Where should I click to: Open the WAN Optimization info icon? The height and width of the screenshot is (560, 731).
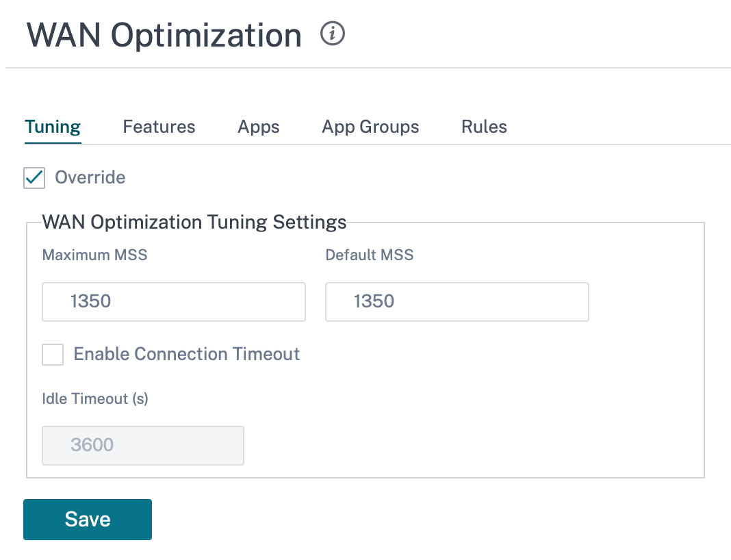click(333, 34)
